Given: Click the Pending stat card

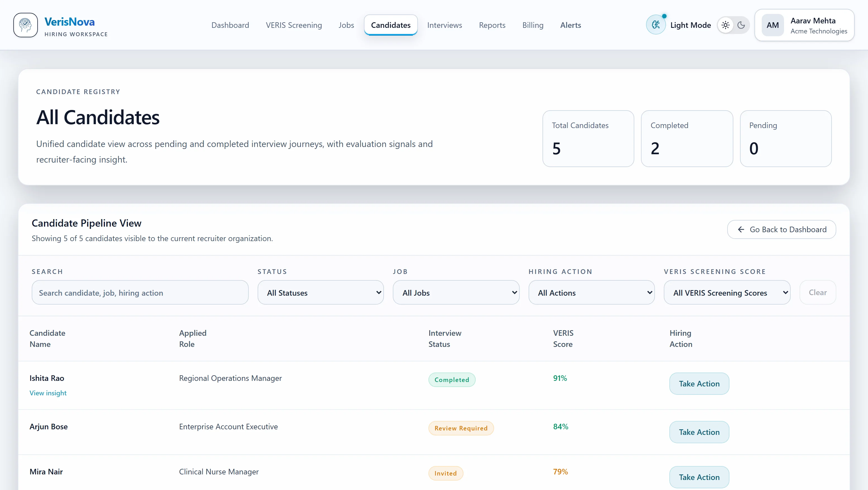Looking at the screenshot, I should coord(785,139).
